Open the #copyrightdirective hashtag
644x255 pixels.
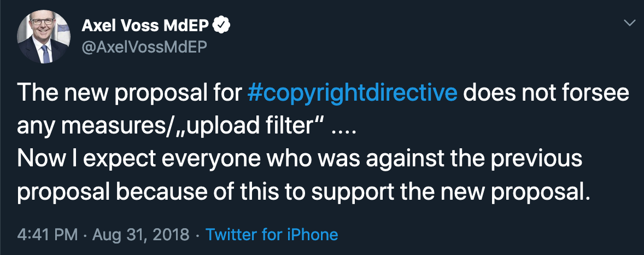(x=352, y=93)
